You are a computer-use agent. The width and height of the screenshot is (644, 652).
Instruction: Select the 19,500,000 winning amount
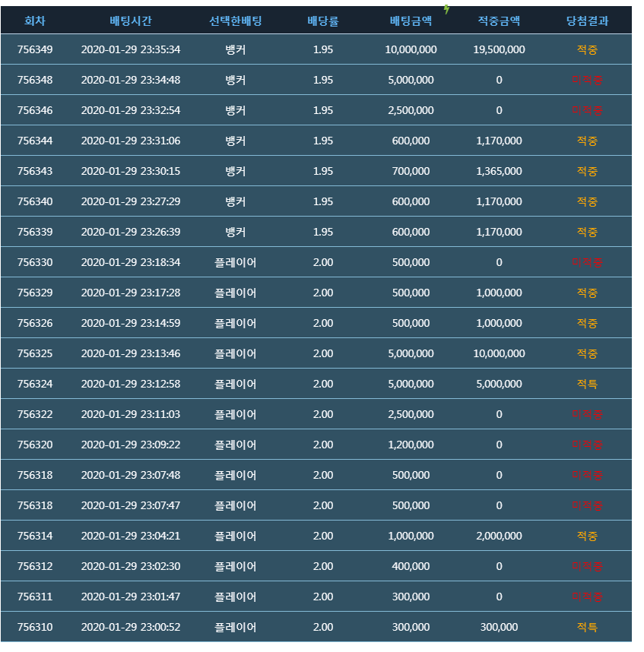499,49
